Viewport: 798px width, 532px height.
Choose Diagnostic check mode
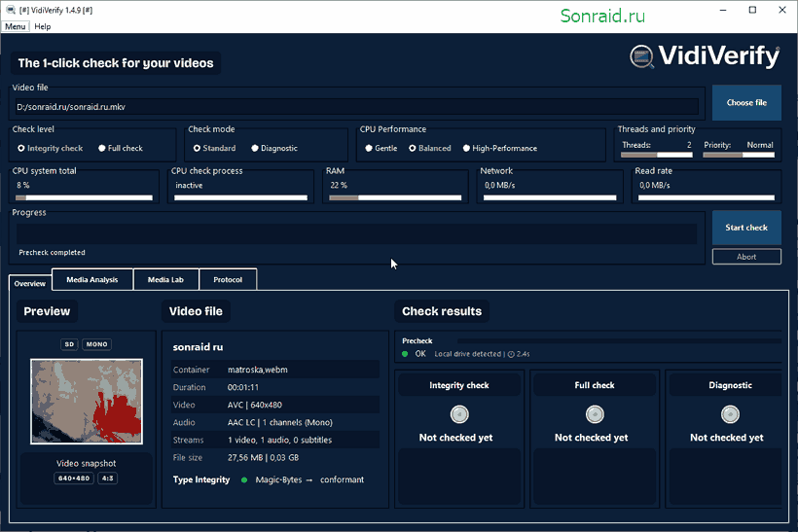click(274, 148)
